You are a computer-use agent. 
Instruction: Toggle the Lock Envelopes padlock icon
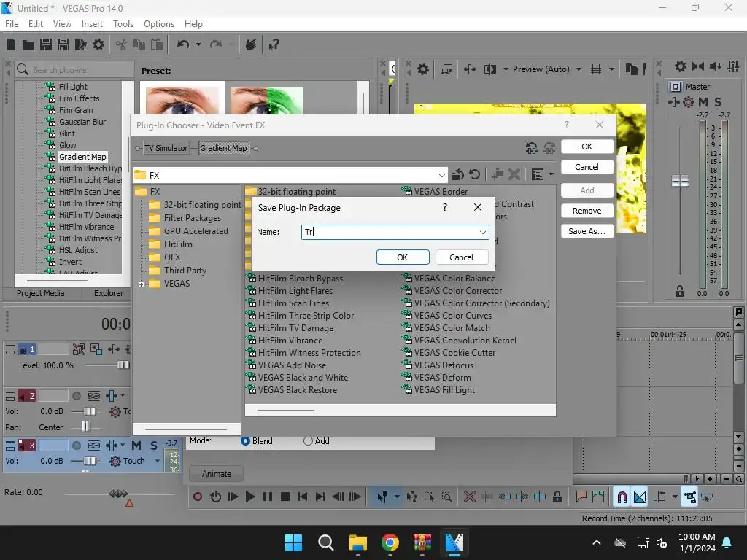(557, 497)
